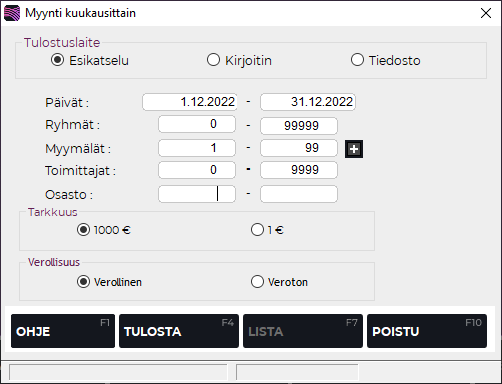Close the Myynti kuukausittain window
This screenshot has width=502, height=384.
click(486, 13)
